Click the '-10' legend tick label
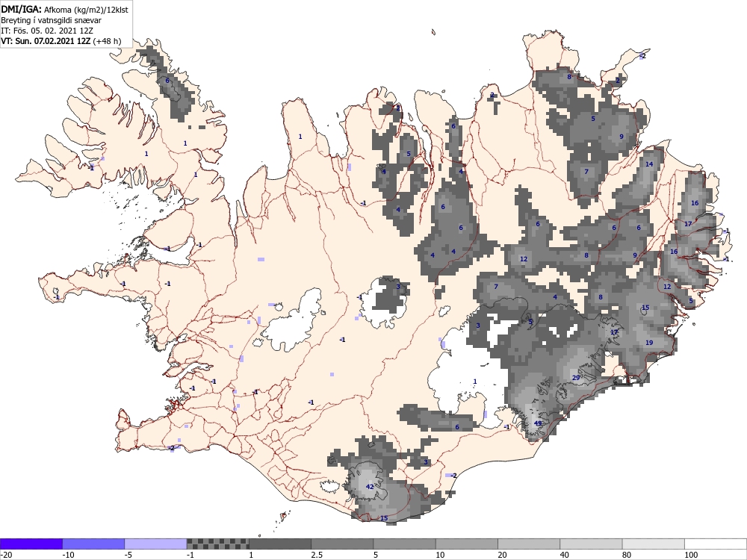Image resolution: width=747 pixels, height=560 pixels. point(69,555)
